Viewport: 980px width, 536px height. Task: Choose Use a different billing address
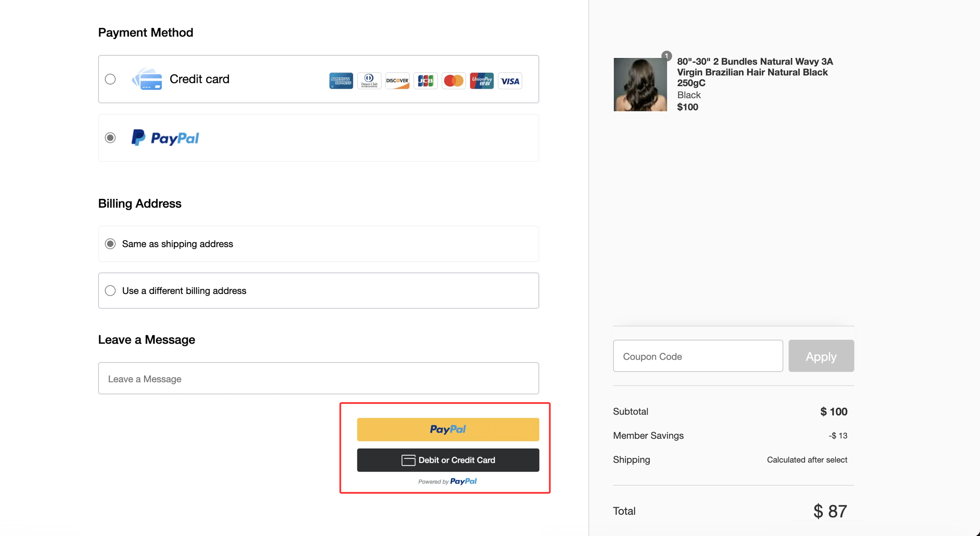pos(110,290)
